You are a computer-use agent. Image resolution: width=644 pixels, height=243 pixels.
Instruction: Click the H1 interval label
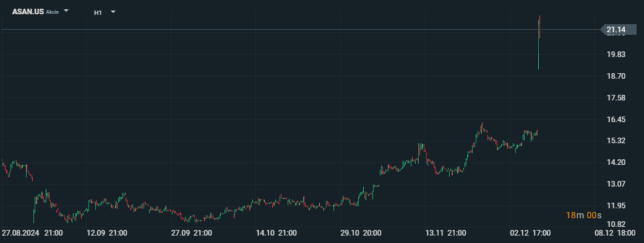click(98, 12)
